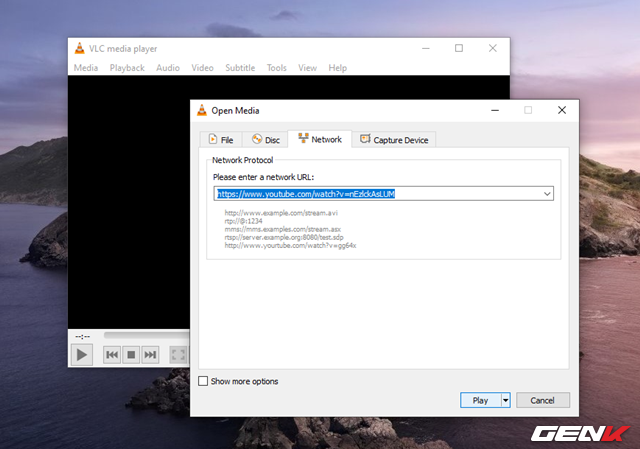This screenshot has width=640, height=449.
Task: Click the Play button in VLC main window
Action: point(82,355)
